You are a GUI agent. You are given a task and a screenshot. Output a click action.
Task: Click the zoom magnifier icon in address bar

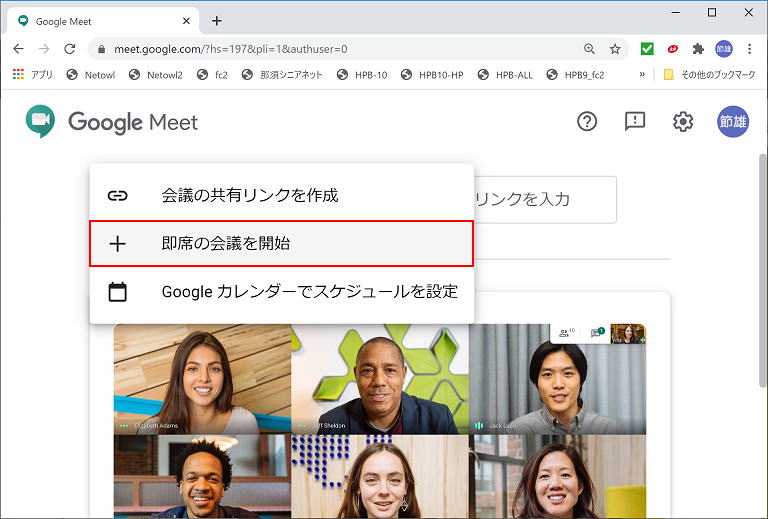(589, 48)
